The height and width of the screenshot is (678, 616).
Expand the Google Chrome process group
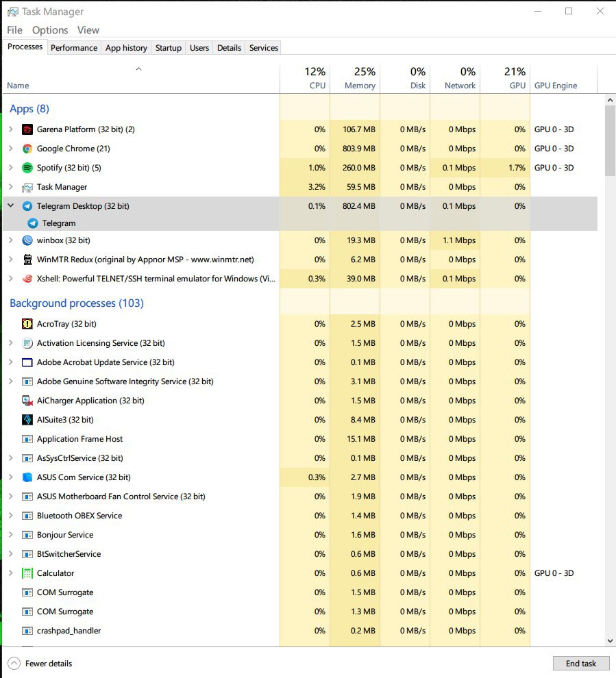click(x=10, y=149)
